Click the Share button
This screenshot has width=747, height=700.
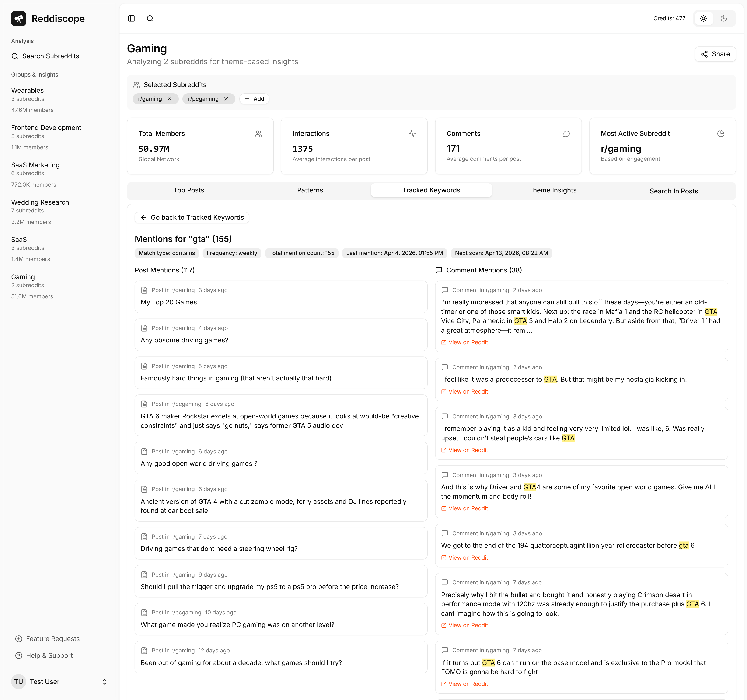point(715,54)
